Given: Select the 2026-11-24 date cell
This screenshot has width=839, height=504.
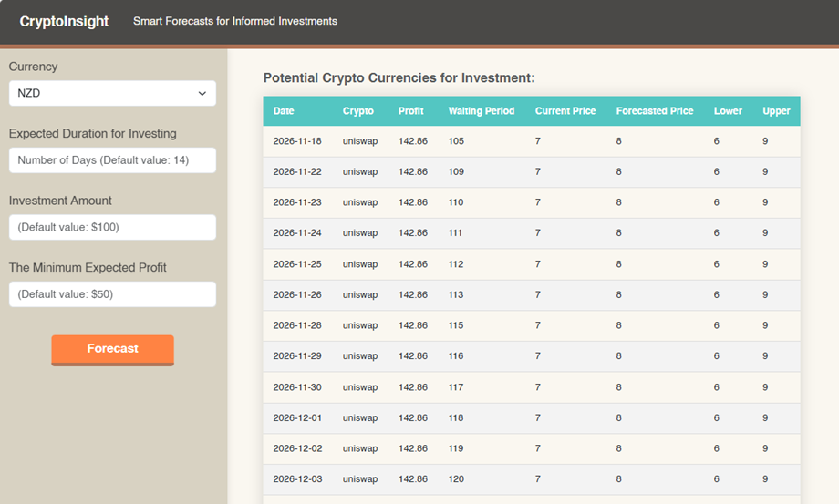Looking at the screenshot, I should pos(297,232).
